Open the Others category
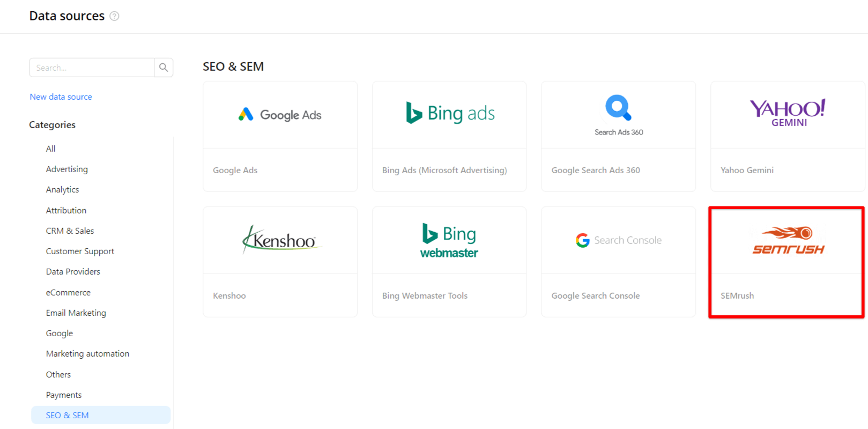This screenshot has width=868, height=429. coord(58,374)
